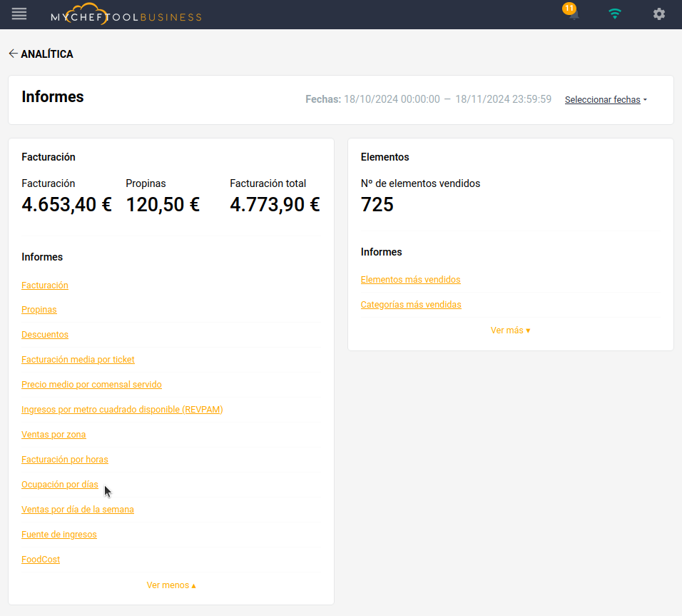The height and width of the screenshot is (616, 682).
Task: Open the Propinas report
Action: [x=39, y=310]
